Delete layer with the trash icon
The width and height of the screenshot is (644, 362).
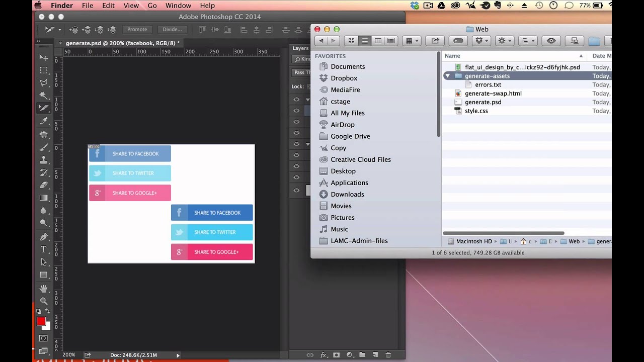pyautogui.click(x=388, y=355)
